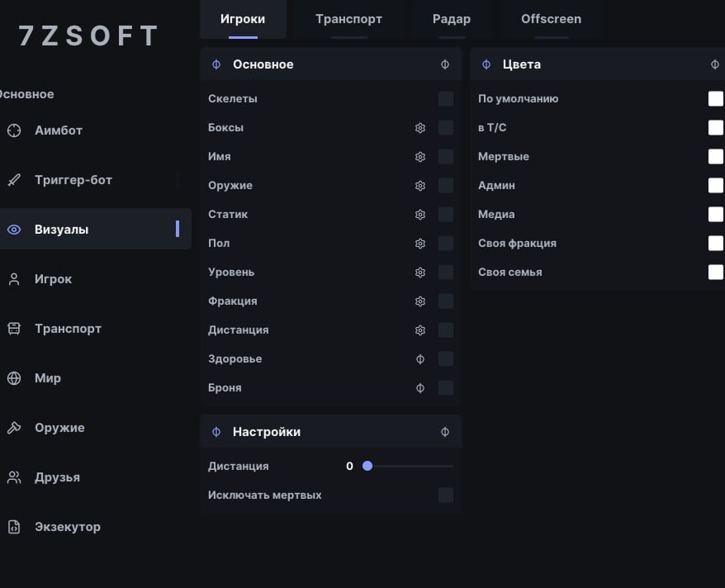Open the Здоровье color options icon
The image size is (725, 588).
pyautogui.click(x=419, y=359)
